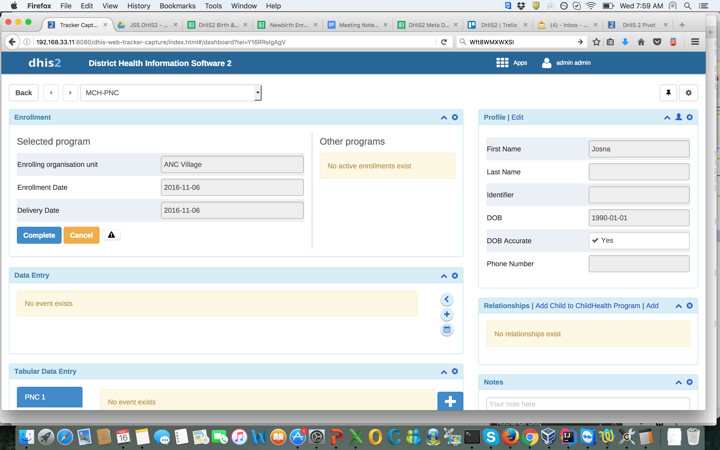Click the First Name input field

point(638,149)
